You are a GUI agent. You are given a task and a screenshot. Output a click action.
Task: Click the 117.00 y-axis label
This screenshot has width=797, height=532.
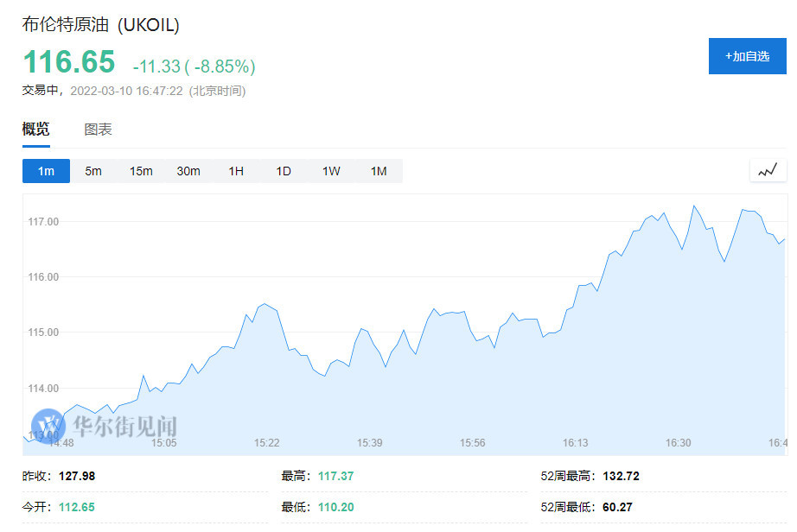[x=43, y=222]
